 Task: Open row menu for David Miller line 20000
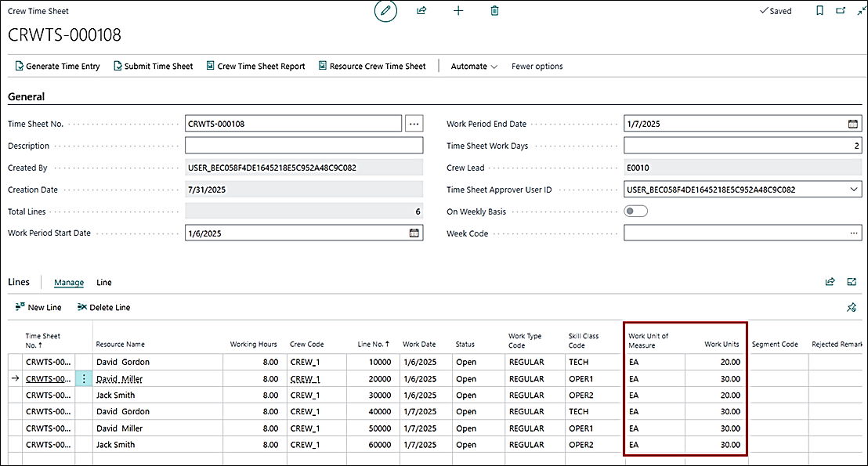pos(84,378)
